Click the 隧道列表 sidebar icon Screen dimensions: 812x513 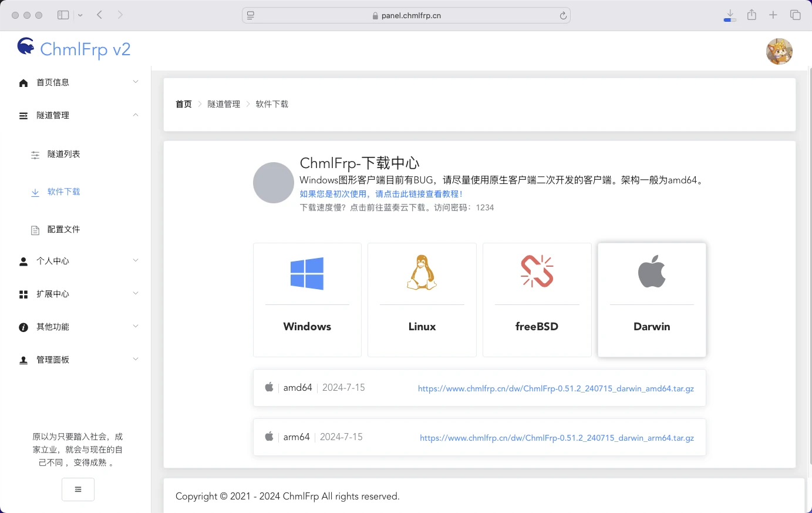tap(35, 154)
